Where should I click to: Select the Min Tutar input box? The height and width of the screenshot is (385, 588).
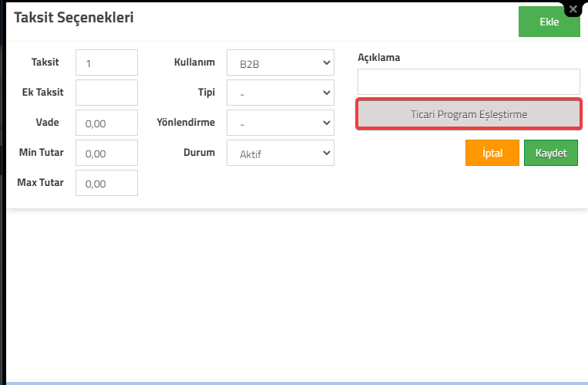[x=106, y=153]
